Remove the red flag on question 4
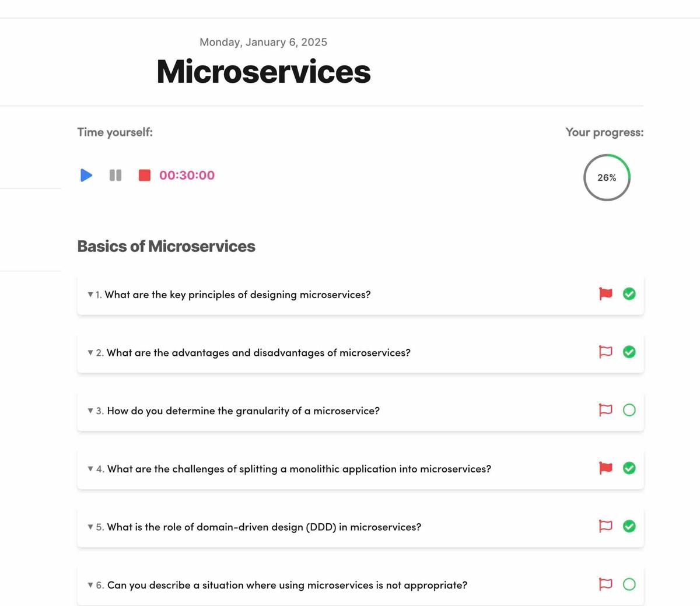Viewport: 700px width, 606px height. pyautogui.click(x=606, y=468)
